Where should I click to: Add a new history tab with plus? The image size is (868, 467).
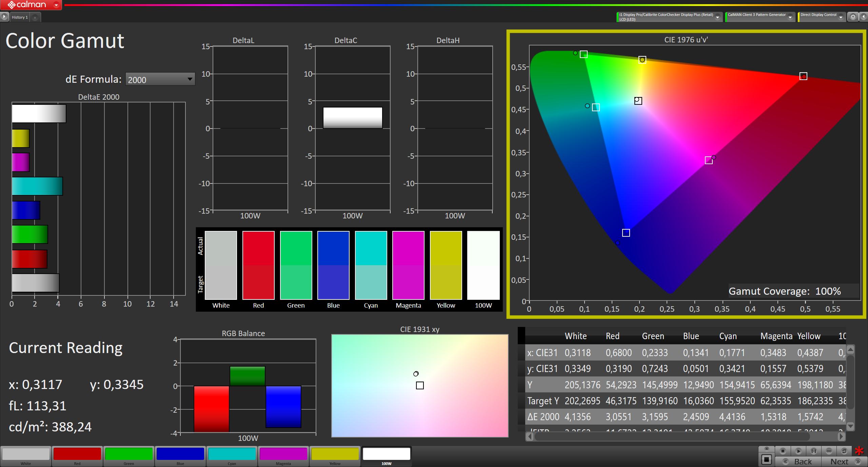pos(35,17)
